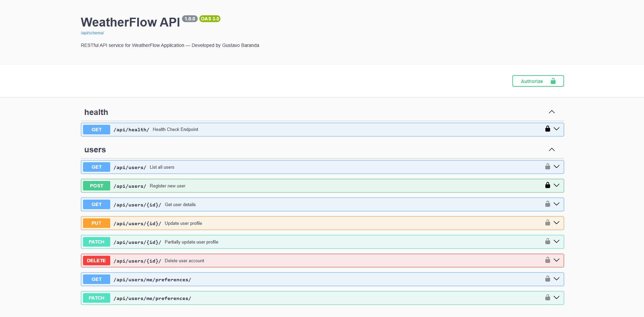This screenshot has width=644, height=317.
Task: Click the 'List all users' summary text
Action: 162,167
